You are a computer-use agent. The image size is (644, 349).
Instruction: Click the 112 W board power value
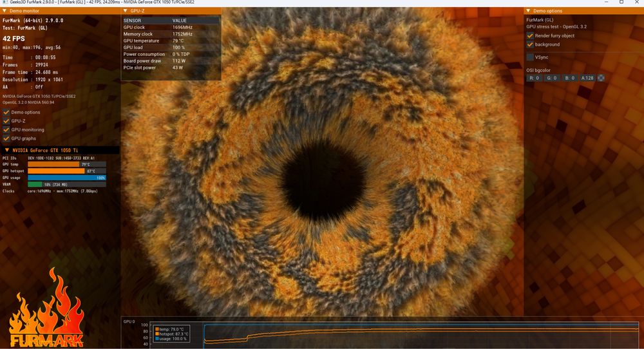point(179,61)
